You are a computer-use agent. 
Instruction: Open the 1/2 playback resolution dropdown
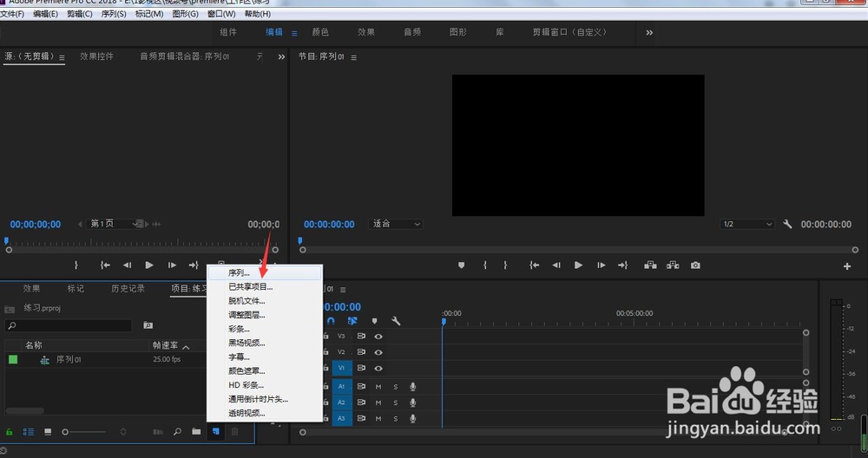click(747, 224)
